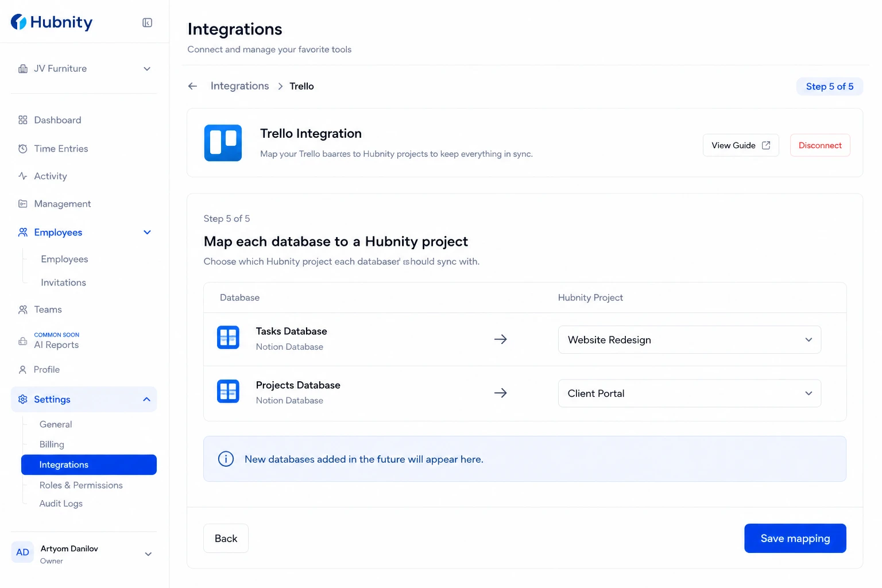Open the Employees sub-item
The height and width of the screenshot is (588, 882).
click(64, 260)
